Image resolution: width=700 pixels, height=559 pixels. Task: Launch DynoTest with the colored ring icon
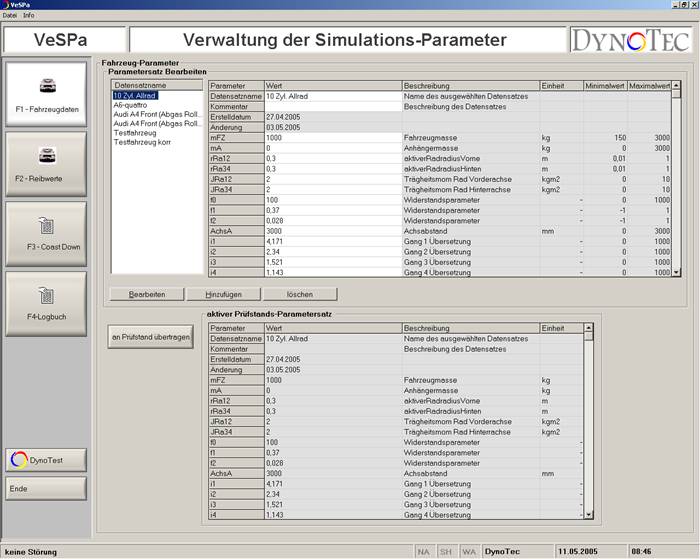(x=45, y=461)
